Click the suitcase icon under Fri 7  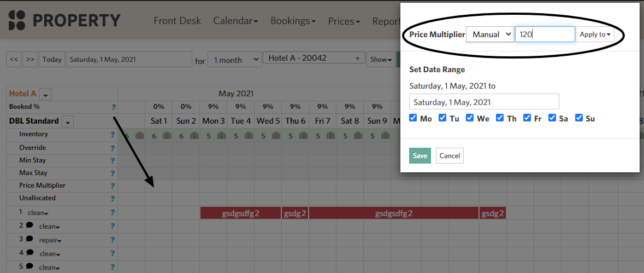(330, 135)
